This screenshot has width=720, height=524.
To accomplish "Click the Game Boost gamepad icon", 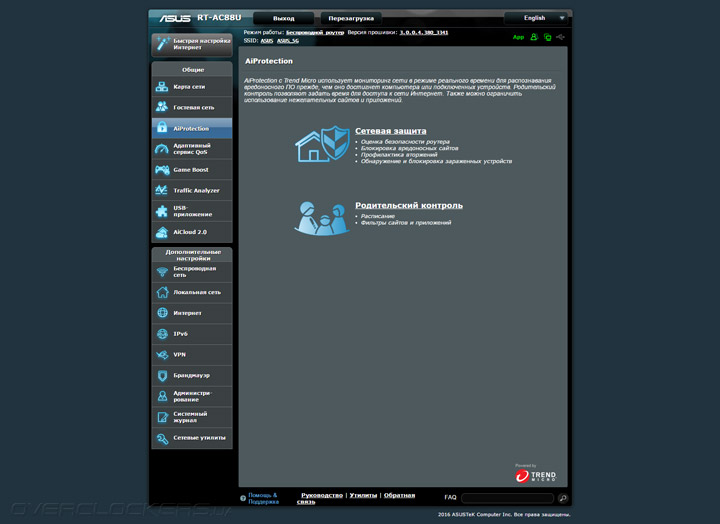I will click(x=162, y=170).
